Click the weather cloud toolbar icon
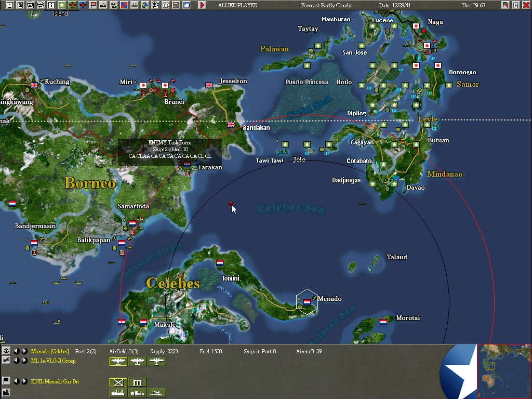This screenshot has height=399, width=532. click(x=187, y=5)
